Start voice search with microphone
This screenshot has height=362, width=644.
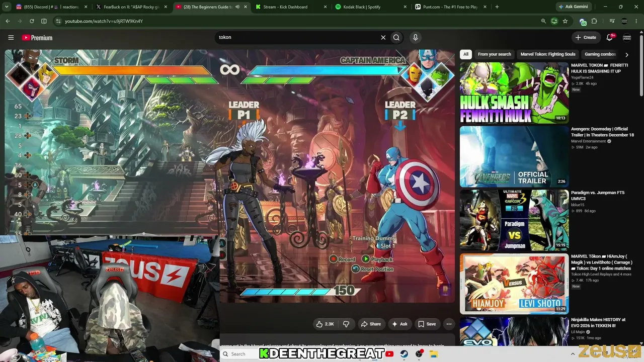click(x=415, y=37)
